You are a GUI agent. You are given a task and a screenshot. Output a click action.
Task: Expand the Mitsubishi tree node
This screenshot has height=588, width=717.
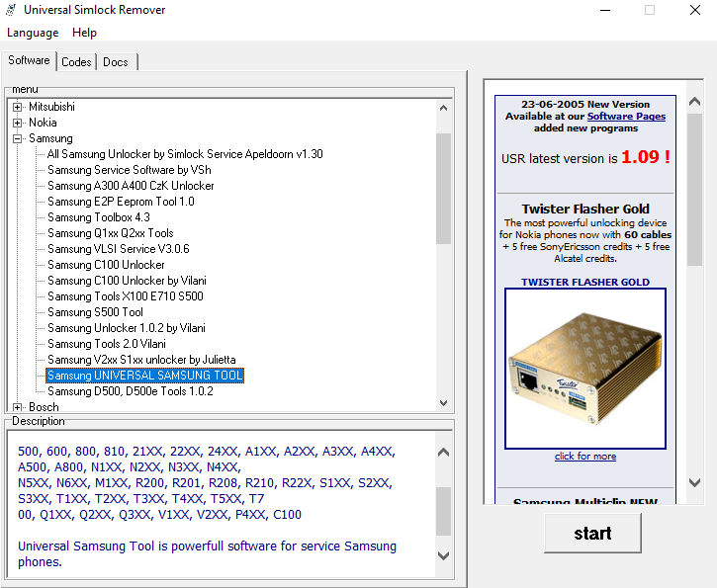[x=18, y=107]
